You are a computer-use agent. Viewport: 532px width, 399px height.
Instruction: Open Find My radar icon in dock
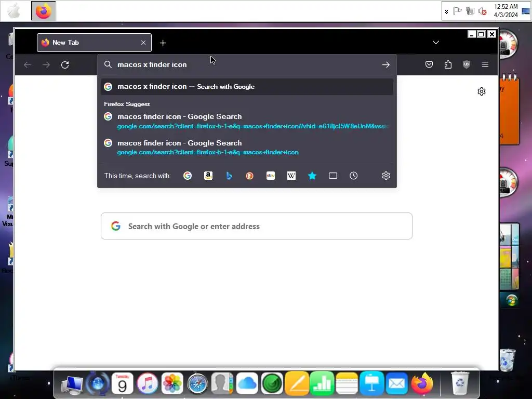pos(272,384)
